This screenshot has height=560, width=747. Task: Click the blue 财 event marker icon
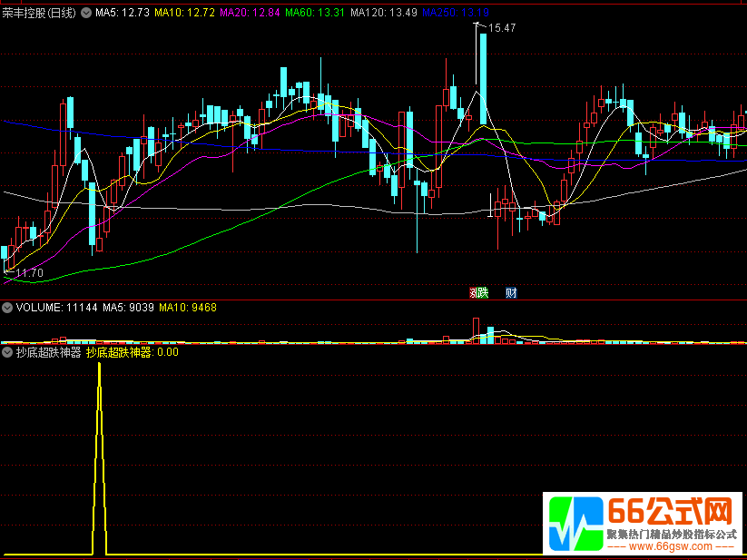coord(511,292)
